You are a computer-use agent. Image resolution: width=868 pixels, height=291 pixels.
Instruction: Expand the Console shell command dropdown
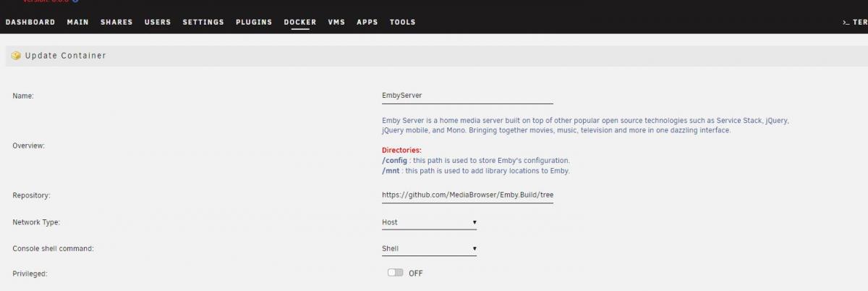tap(429, 248)
